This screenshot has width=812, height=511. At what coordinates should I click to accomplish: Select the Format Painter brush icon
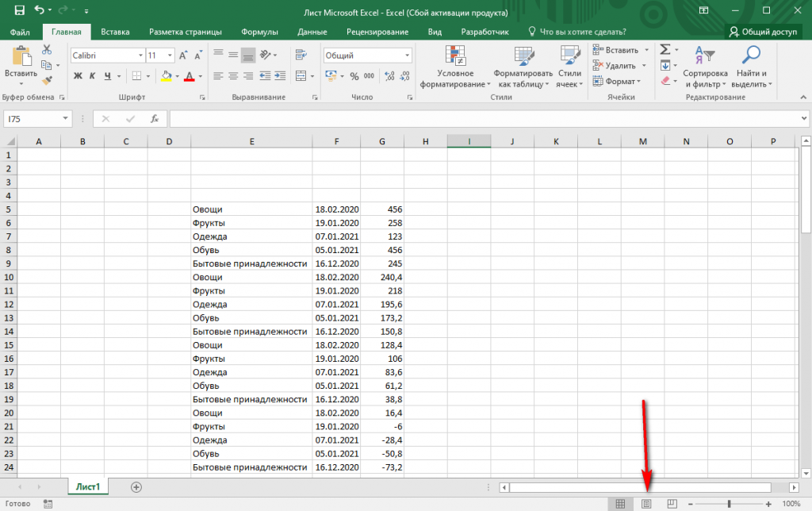pos(46,81)
